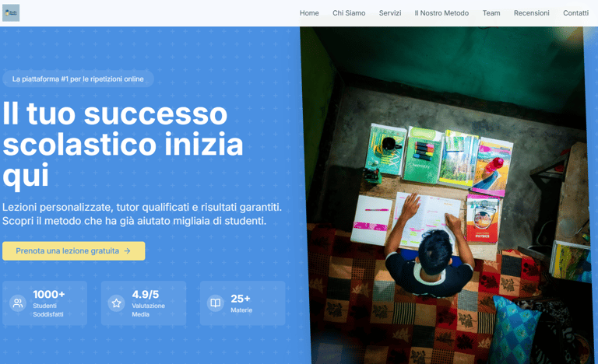
Task: Click the open book Materie icon
Action: point(215,303)
